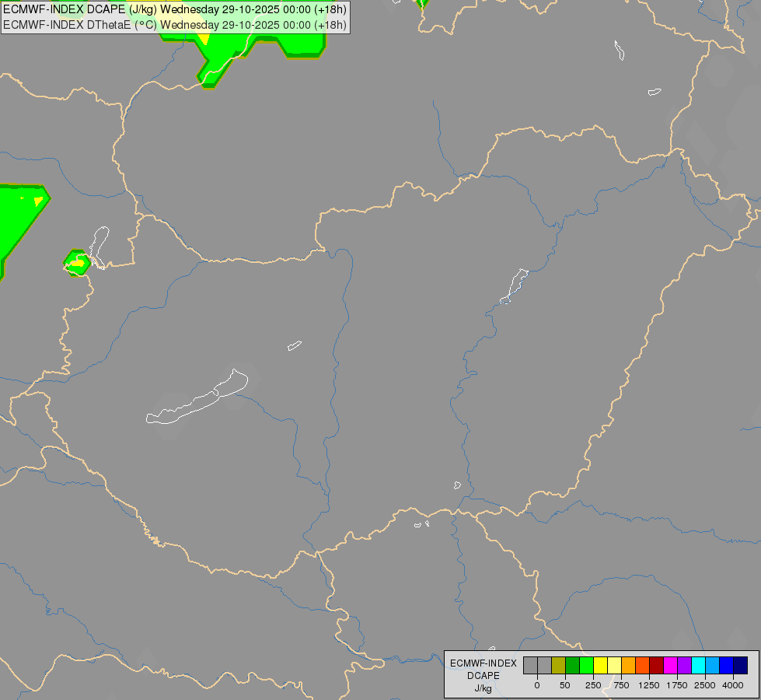Select the purple legend swatch
Viewport: 761px width, 700px height.
(x=686, y=666)
